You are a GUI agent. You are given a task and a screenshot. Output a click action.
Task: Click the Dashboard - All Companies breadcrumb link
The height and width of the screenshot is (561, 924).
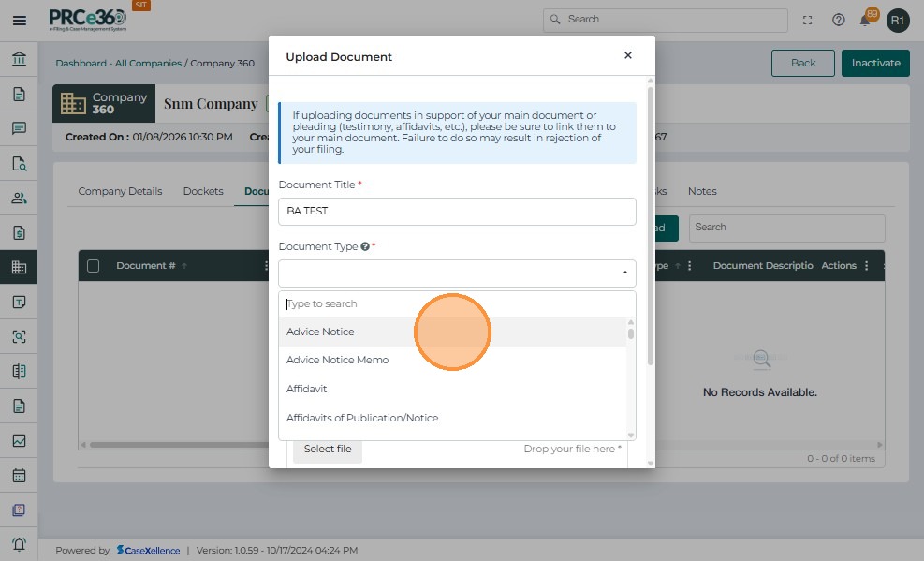(118, 64)
